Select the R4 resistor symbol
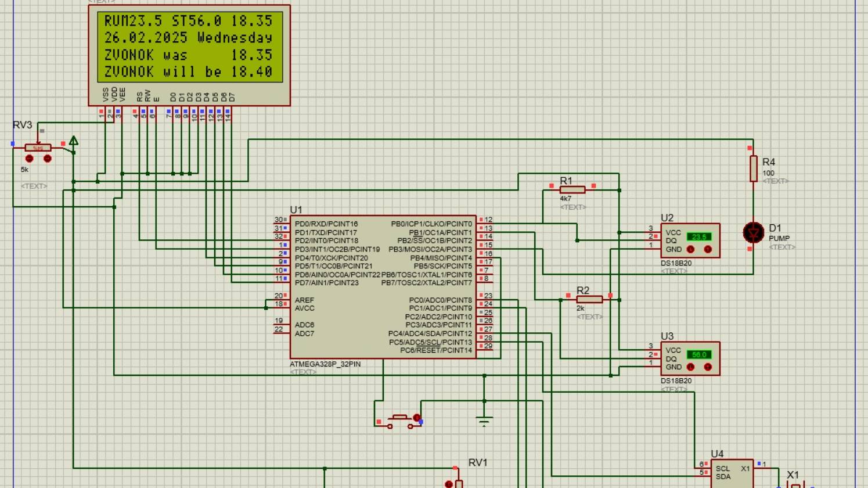The image size is (868, 488). [x=753, y=168]
